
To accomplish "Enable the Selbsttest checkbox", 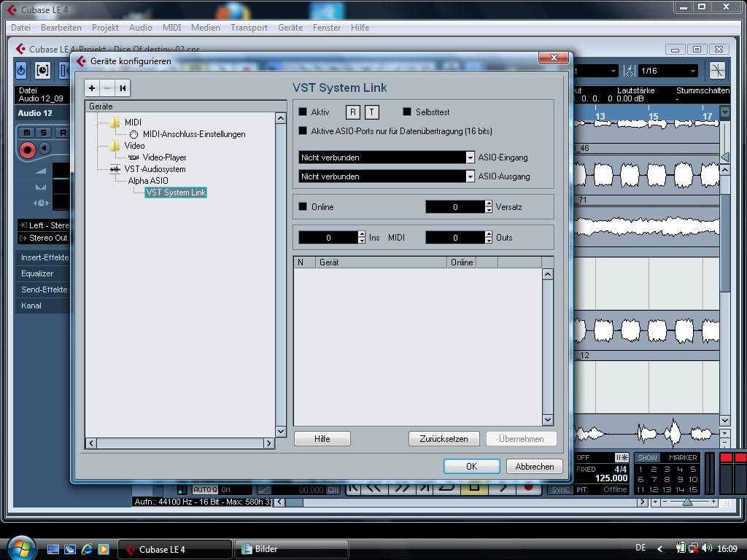I will pyautogui.click(x=407, y=112).
